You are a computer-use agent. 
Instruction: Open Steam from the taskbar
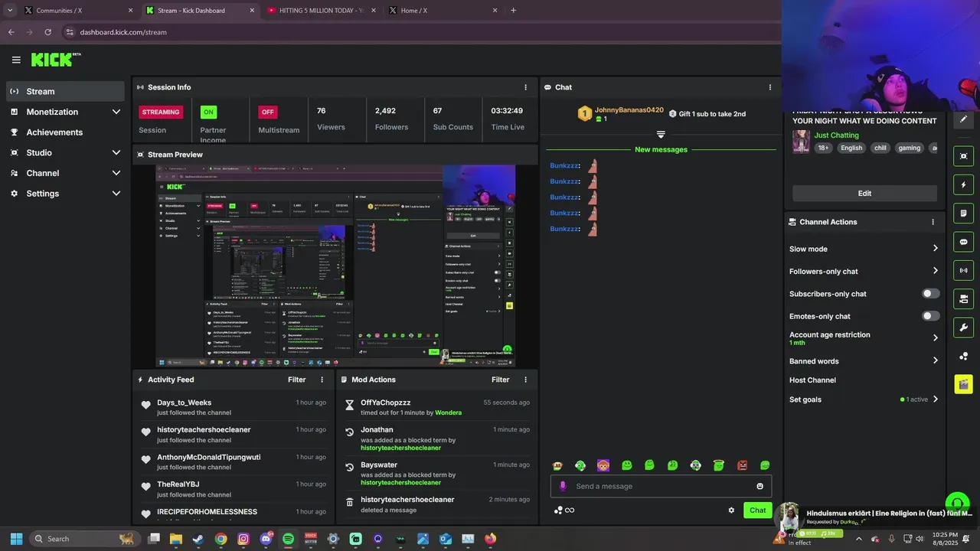tap(198, 539)
